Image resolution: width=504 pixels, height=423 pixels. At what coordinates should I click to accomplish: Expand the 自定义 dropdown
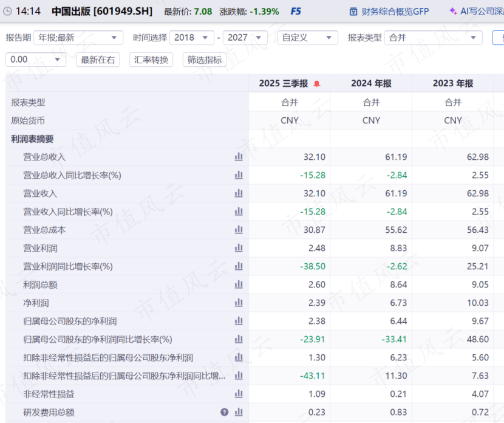(307, 38)
